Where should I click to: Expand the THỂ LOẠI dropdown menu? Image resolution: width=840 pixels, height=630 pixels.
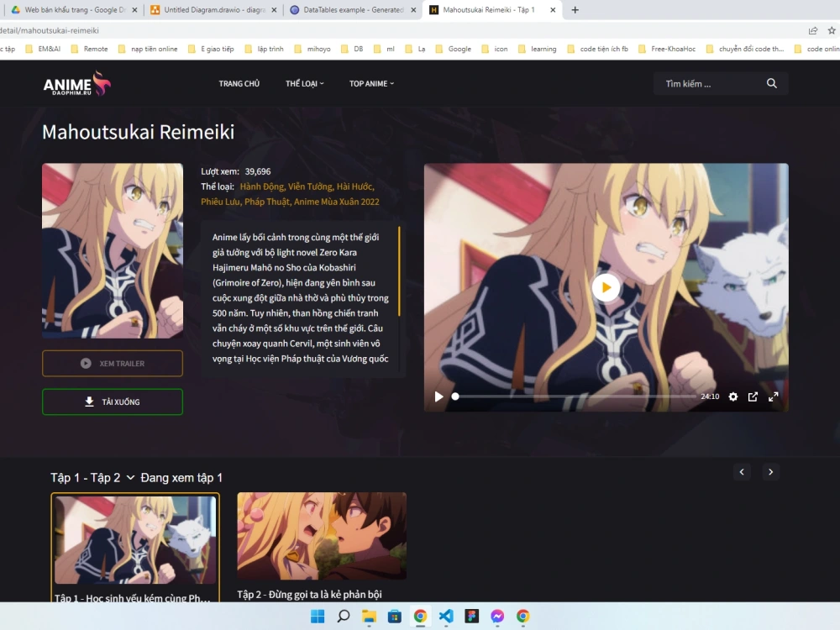[304, 83]
